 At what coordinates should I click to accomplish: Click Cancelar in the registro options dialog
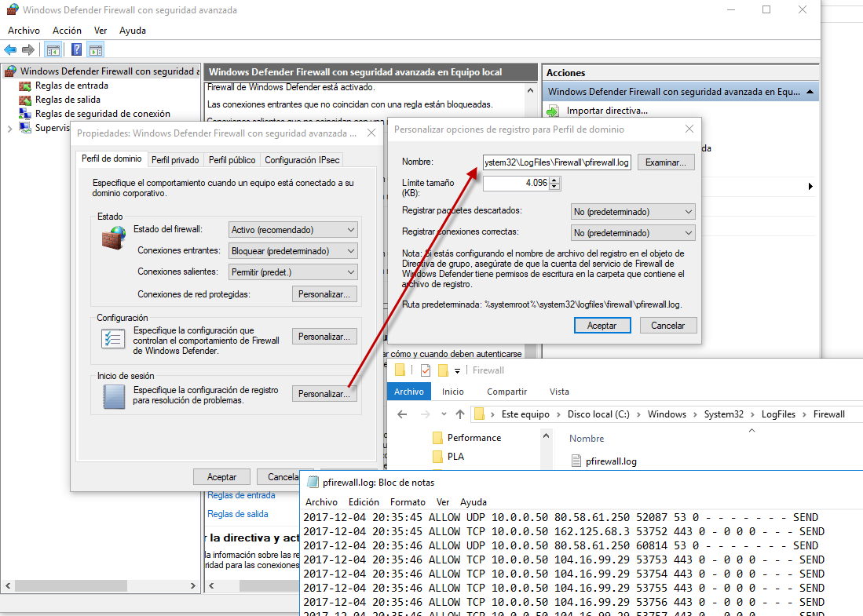click(x=668, y=326)
